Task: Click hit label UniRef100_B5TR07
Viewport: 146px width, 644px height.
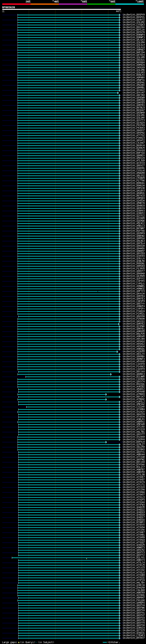Action: (x=134, y=638)
